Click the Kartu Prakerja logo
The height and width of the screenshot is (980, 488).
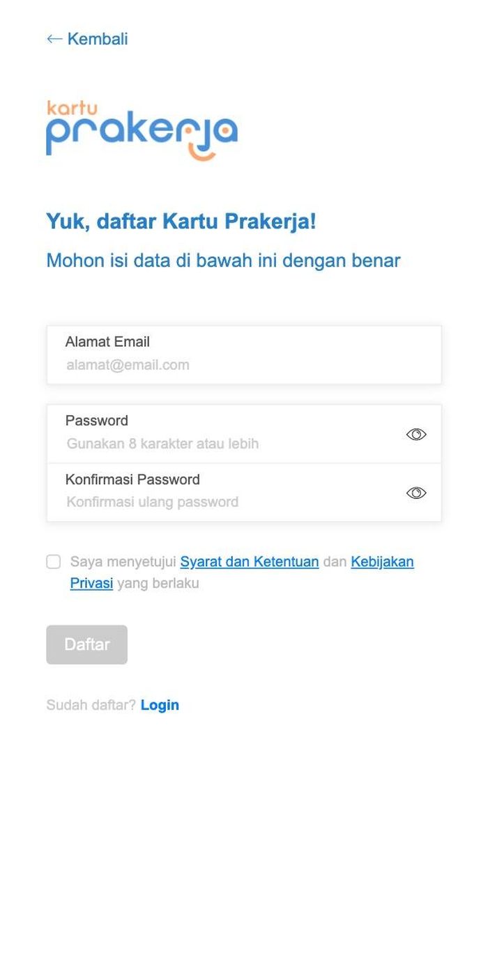[x=142, y=130]
